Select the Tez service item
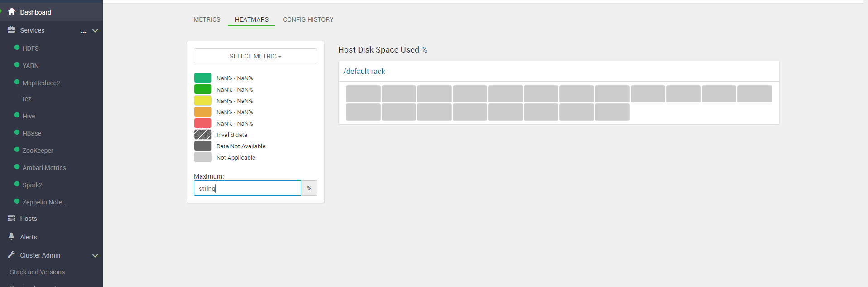Viewport: 868px width, 287px height. (26, 99)
